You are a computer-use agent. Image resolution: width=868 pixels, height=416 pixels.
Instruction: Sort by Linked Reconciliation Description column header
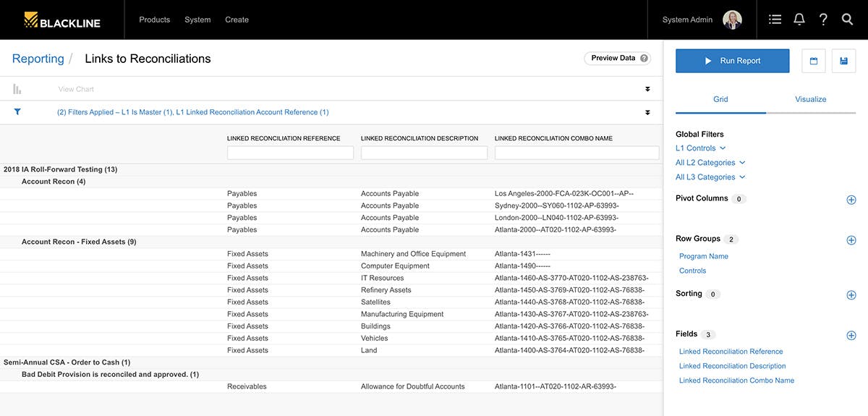coord(420,138)
